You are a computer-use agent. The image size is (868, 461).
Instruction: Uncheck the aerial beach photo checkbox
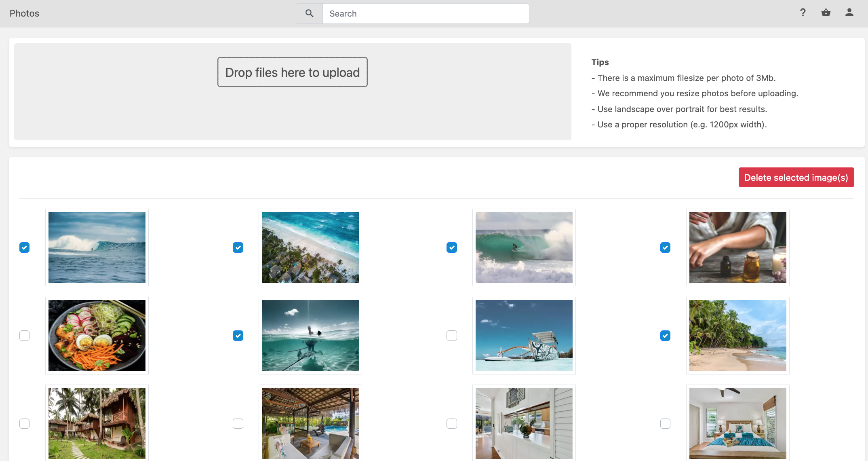coord(238,247)
